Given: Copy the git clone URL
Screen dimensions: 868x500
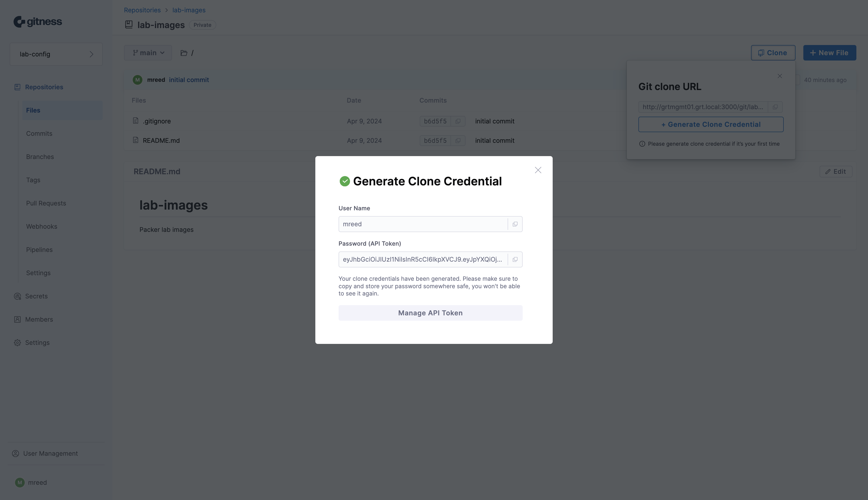Looking at the screenshot, I should (x=775, y=107).
